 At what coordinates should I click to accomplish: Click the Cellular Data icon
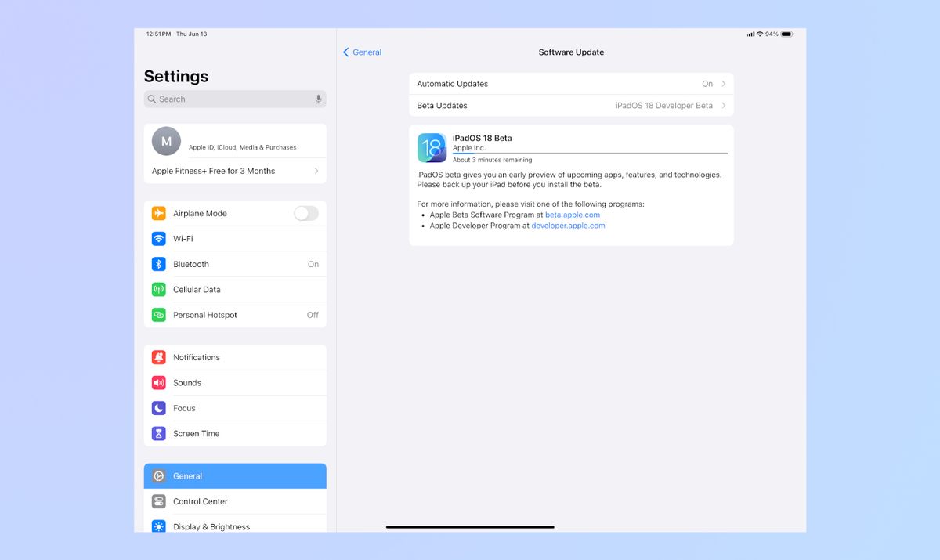coord(159,289)
